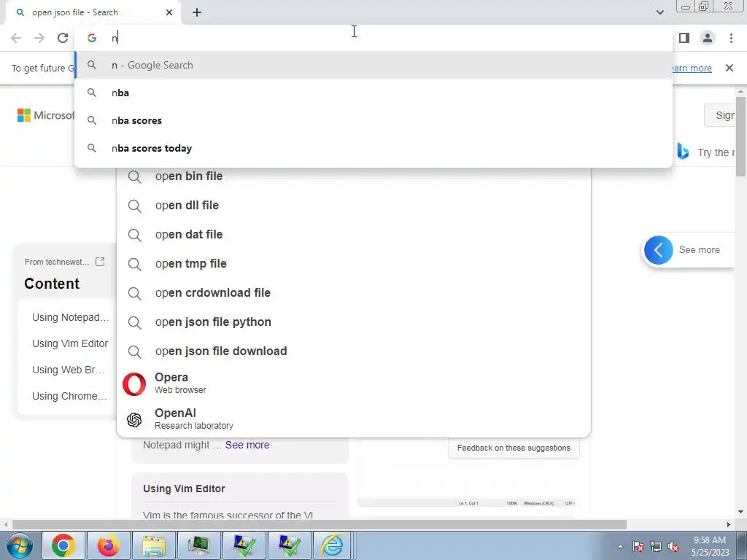Jump to 'Using Chrome…' in Content list

pyautogui.click(x=69, y=396)
